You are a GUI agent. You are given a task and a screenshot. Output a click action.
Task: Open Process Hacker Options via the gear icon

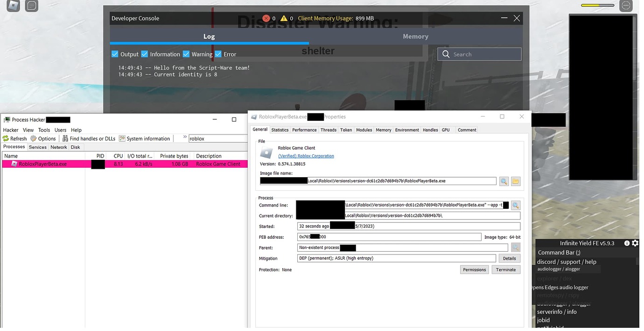33,138
